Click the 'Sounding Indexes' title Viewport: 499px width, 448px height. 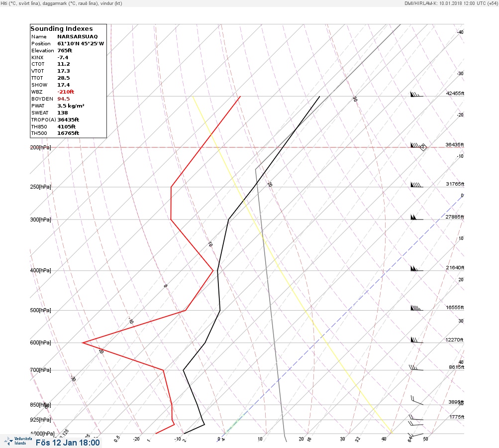pos(61,29)
